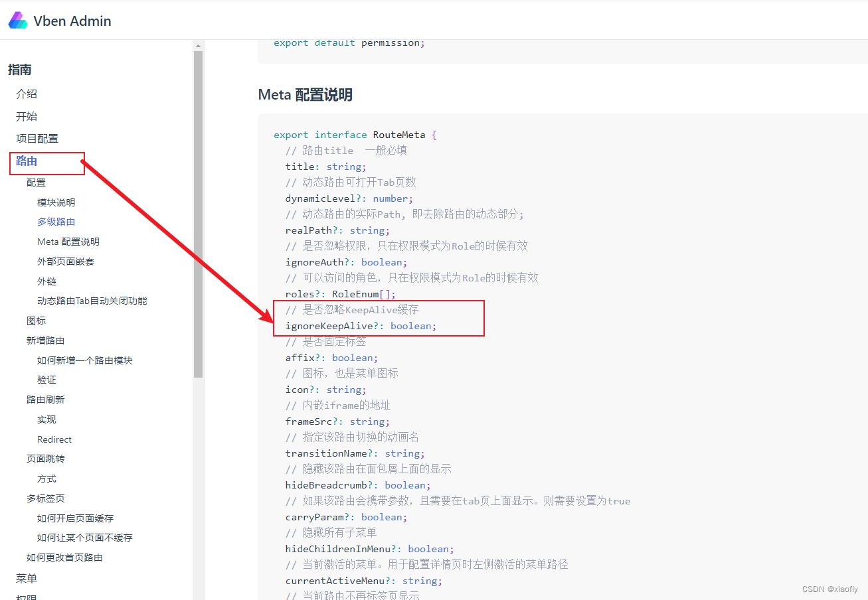
Task: Click the 'carryParam?: boolean;' code line
Action: (347, 517)
